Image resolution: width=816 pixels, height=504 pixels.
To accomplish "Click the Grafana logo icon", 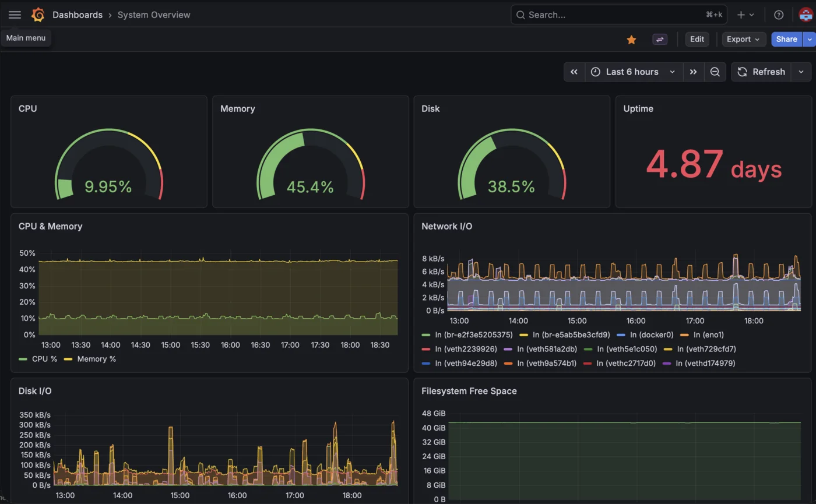I will [x=38, y=15].
